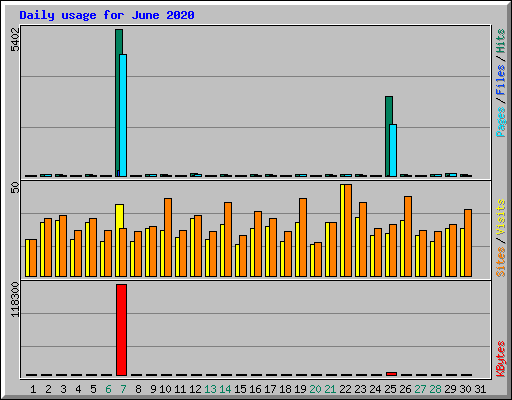This screenshot has height=400, width=512.
Task: Click the cyan Files bar for day 7
Action: (123, 115)
